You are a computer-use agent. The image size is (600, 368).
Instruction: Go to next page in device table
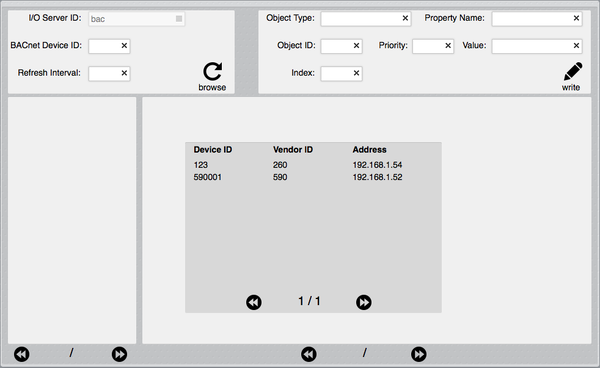pos(364,302)
